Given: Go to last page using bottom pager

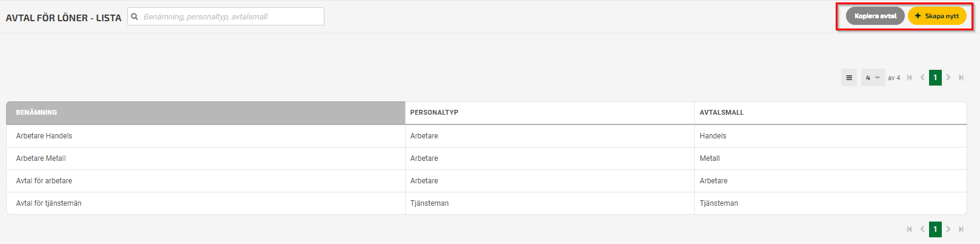Looking at the screenshot, I should 961,229.
